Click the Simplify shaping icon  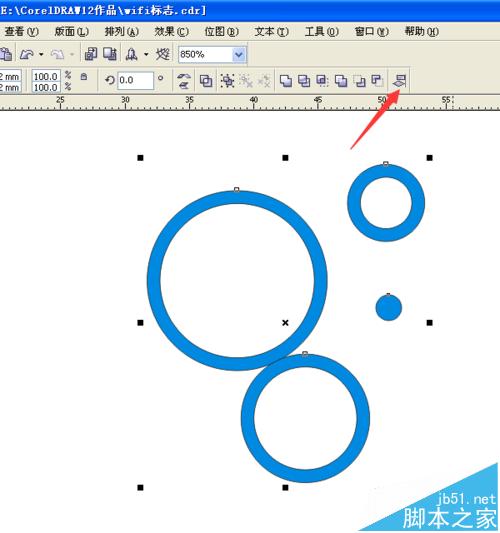coord(341,81)
